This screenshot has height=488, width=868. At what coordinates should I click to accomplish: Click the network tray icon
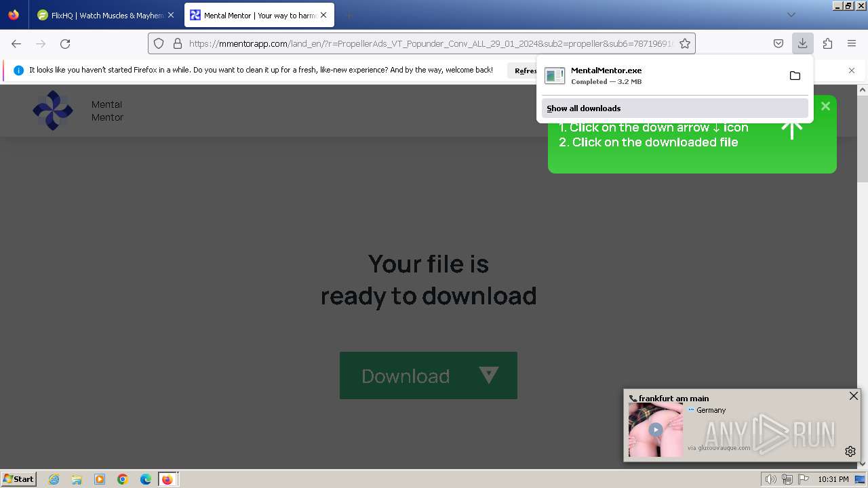(787, 479)
